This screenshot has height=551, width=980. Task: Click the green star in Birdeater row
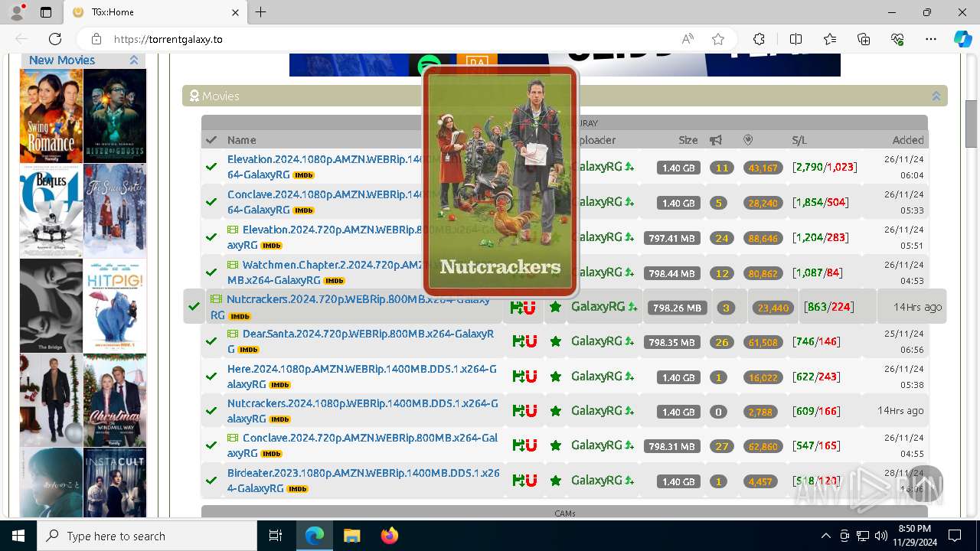point(556,481)
